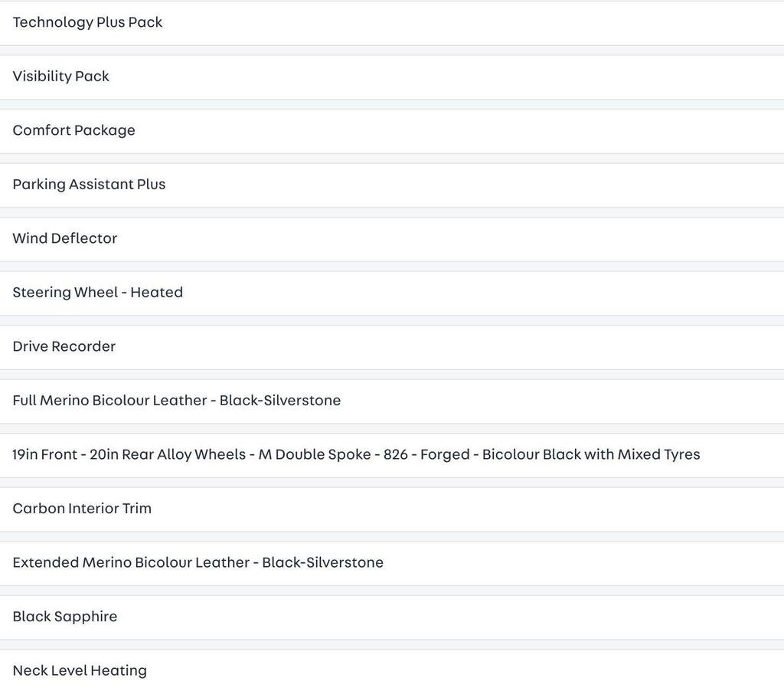Click the Visibility Pack item
The height and width of the screenshot is (691, 784).
coord(392,77)
